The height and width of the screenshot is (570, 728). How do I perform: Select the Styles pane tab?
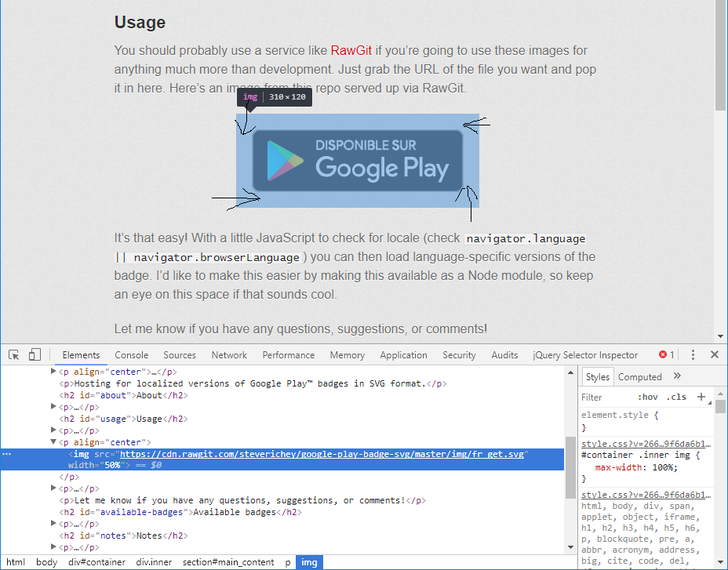click(597, 377)
